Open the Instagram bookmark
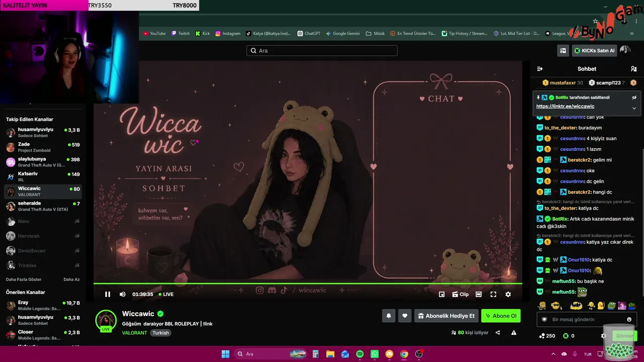Viewport: 644px width, 362px height. [227, 34]
